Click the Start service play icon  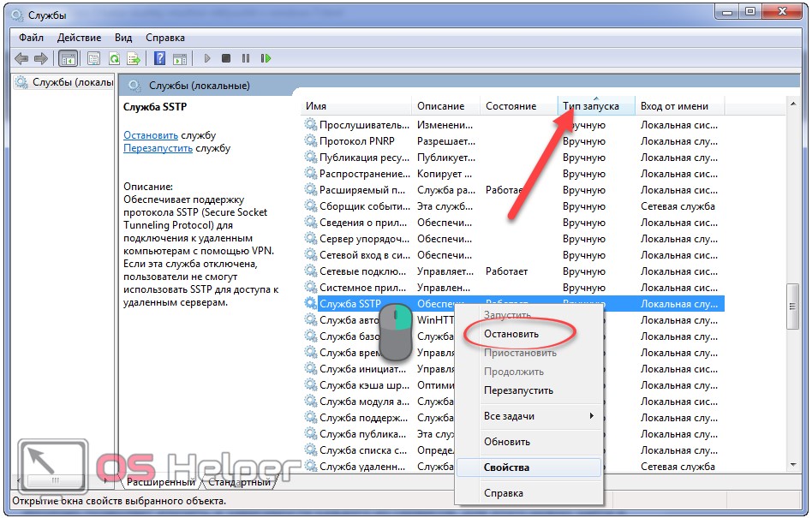tap(207, 58)
